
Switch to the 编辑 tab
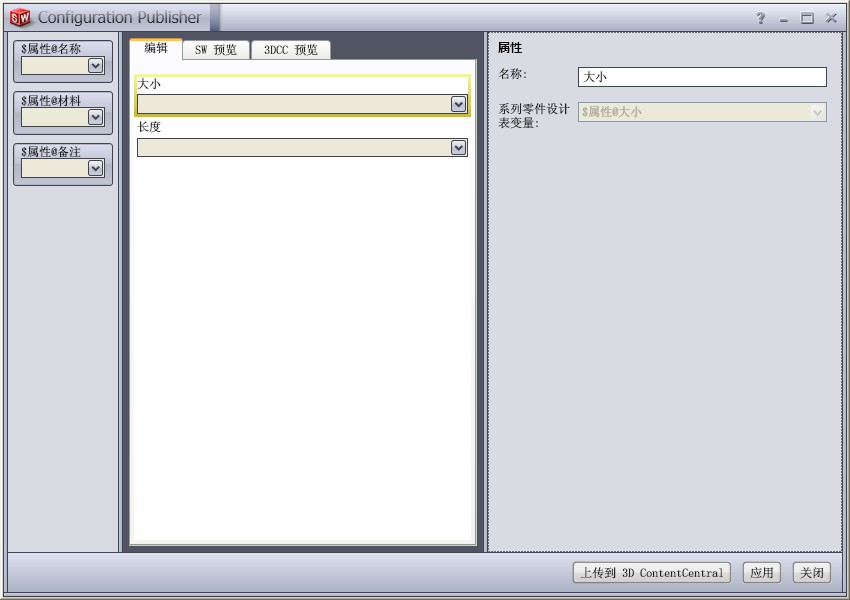156,48
